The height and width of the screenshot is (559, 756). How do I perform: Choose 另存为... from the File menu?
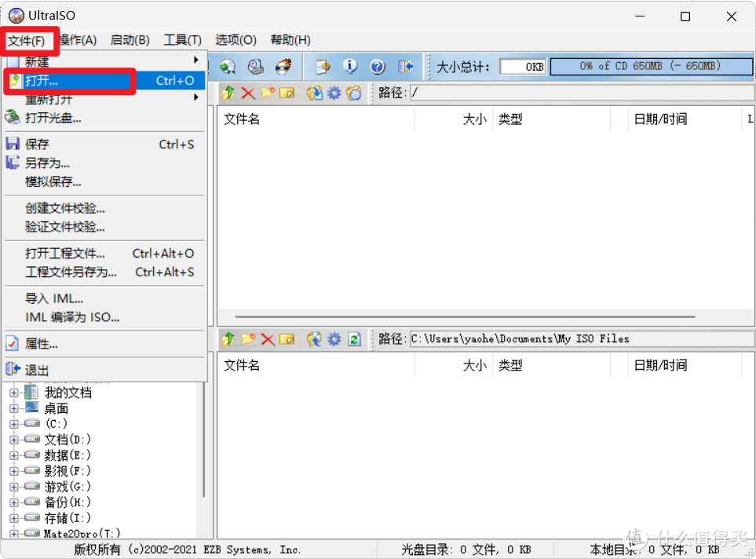click(104, 163)
